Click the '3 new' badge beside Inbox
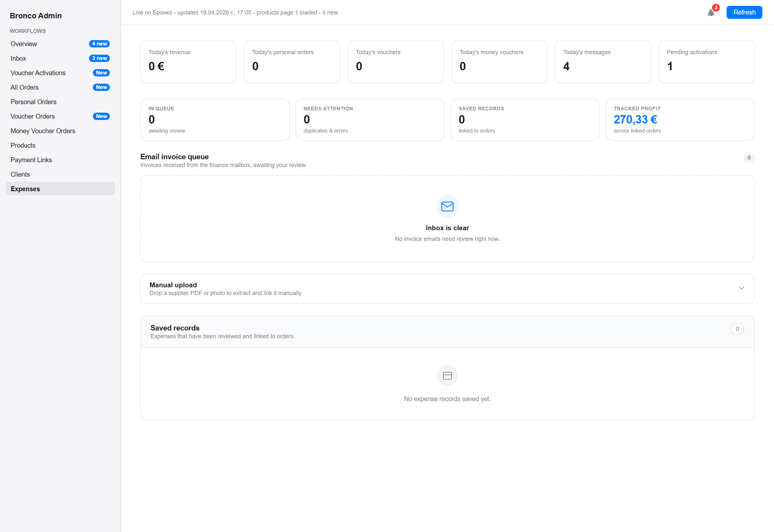The image size is (774, 532). coord(99,58)
